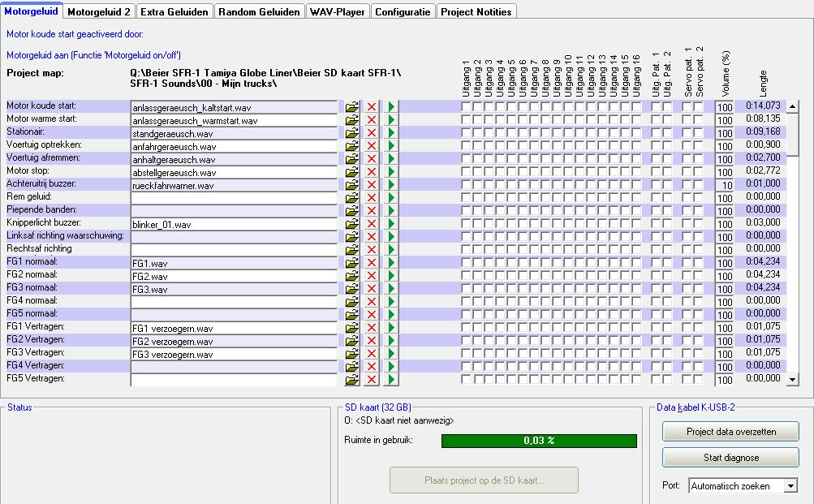Clear the FG4 Vertragen sound
This screenshot has height=504, width=814.
371,367
